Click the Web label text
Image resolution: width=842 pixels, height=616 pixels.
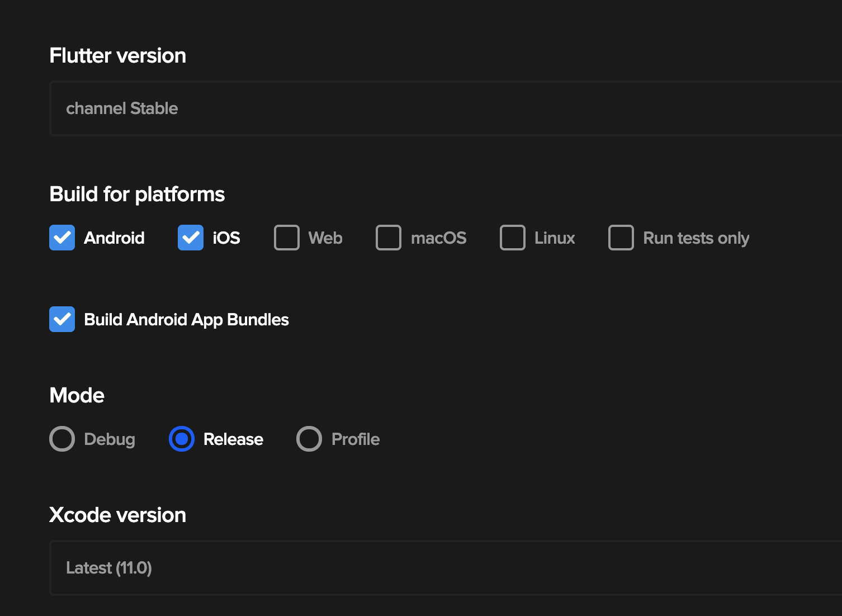pyautogui.click(x=325, y=238)
